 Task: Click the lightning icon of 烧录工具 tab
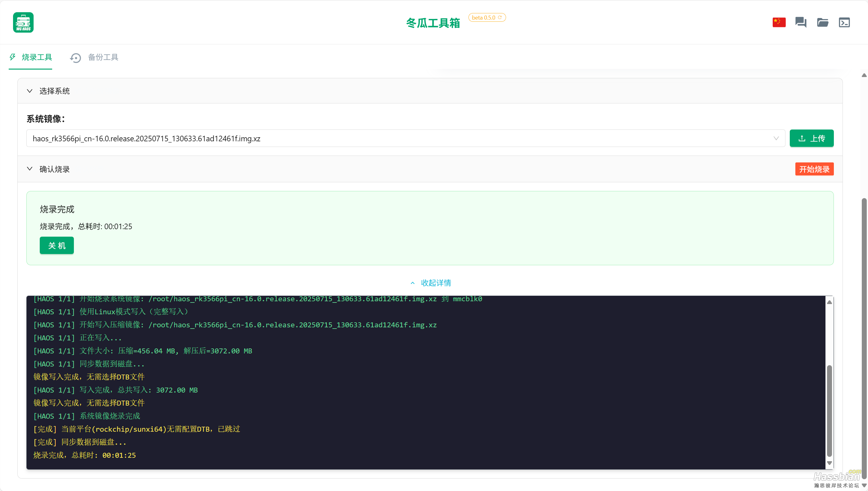[x=12, y=57]
